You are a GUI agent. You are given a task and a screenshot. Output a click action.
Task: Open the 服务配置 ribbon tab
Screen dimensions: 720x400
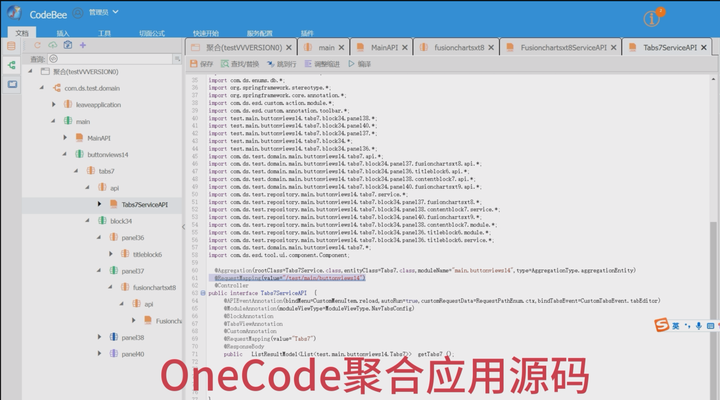(x=259, y=33)
